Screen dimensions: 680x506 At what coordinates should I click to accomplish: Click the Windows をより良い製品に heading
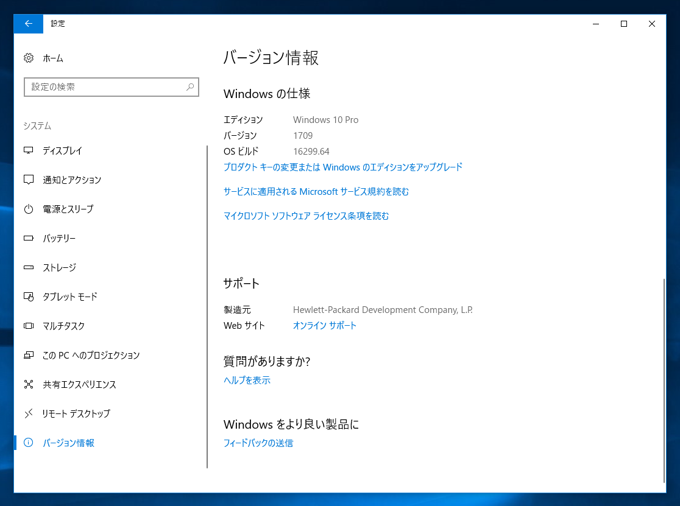click(291, 424)
